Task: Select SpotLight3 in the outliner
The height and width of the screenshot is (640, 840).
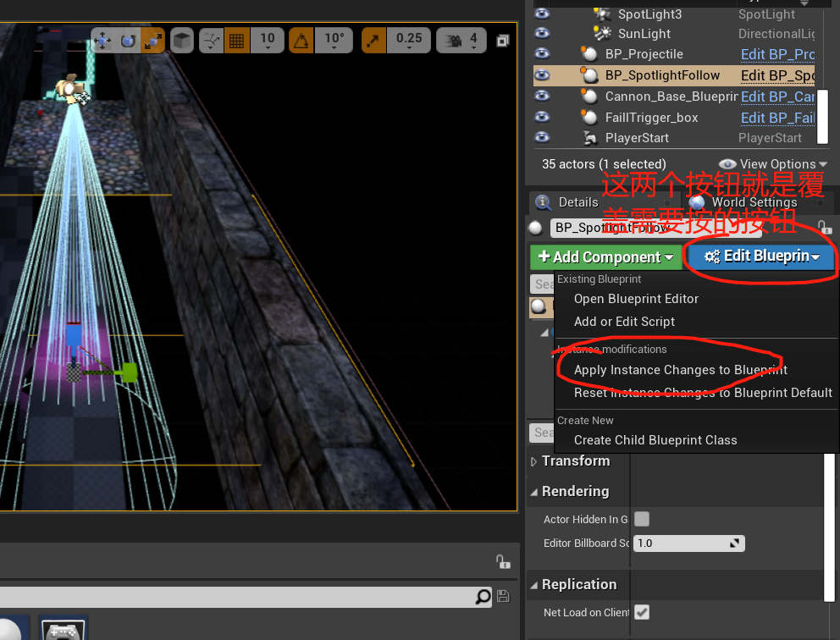Action: pos(674,14)
